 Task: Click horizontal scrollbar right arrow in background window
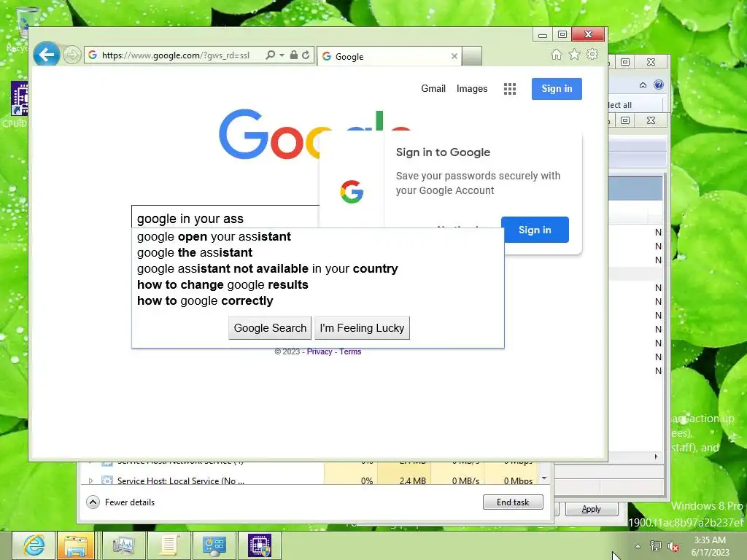coord(656,456)
